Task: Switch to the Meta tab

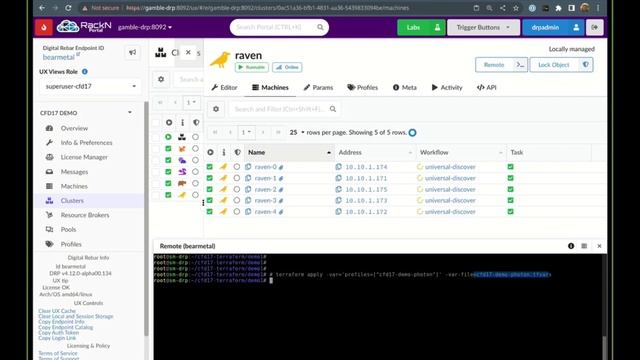Action: (404, 87)
